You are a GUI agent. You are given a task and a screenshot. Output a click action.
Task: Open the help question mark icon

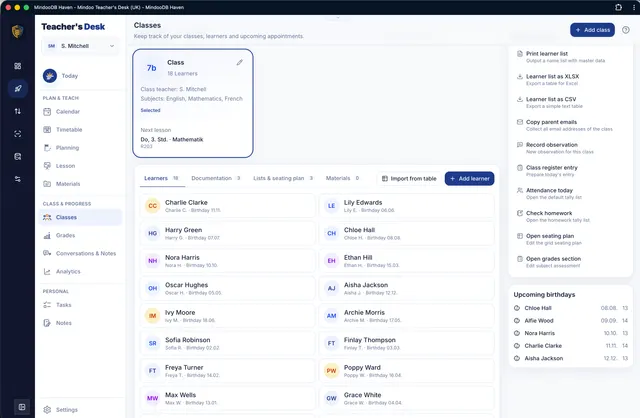point(625,30)
